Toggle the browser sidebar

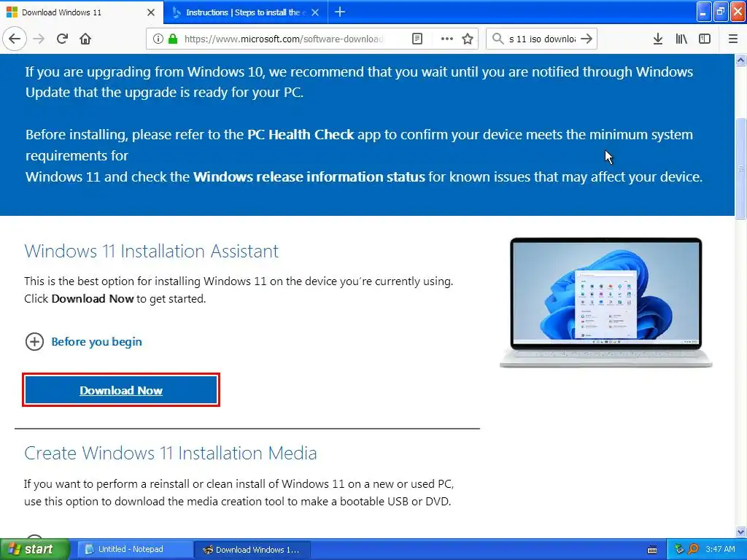point(705,39)
